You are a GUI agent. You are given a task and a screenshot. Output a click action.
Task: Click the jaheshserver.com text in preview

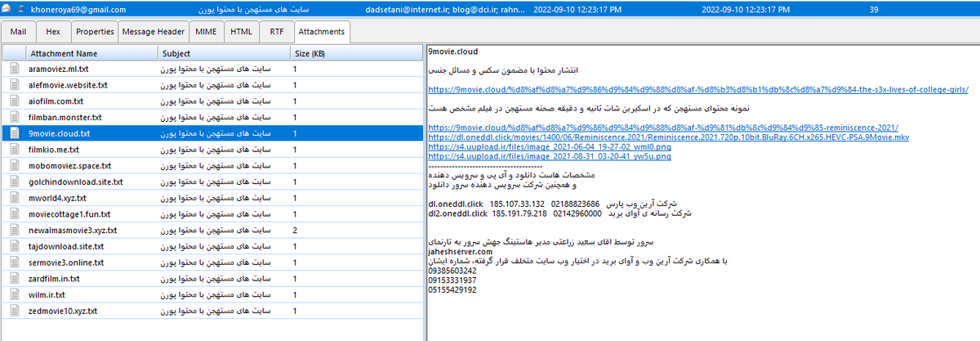coord(461,252)
